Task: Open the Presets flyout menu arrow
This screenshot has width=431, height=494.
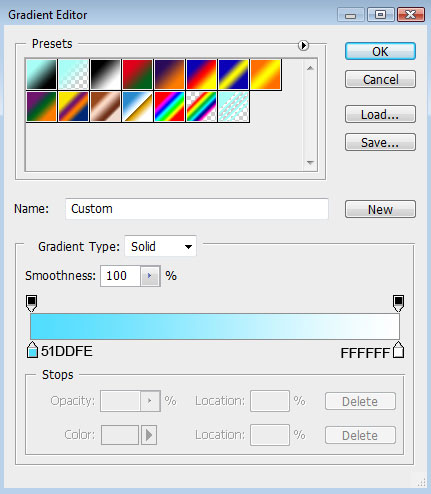Action: click(303, 45)
